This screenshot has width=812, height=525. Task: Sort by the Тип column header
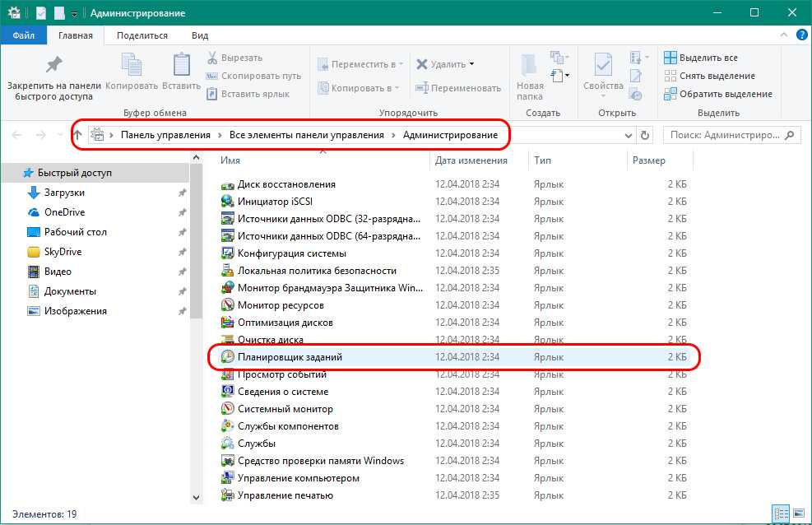[542, 160]
